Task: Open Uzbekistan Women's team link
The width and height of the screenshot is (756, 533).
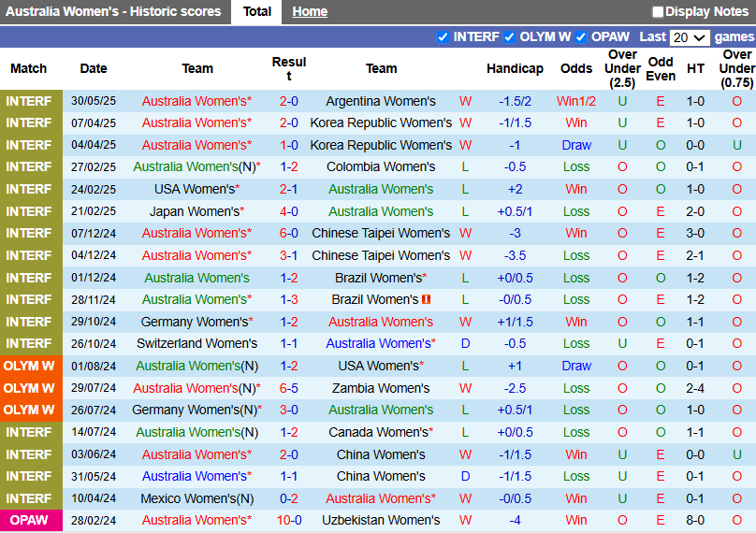Action: tap(381, 520)
